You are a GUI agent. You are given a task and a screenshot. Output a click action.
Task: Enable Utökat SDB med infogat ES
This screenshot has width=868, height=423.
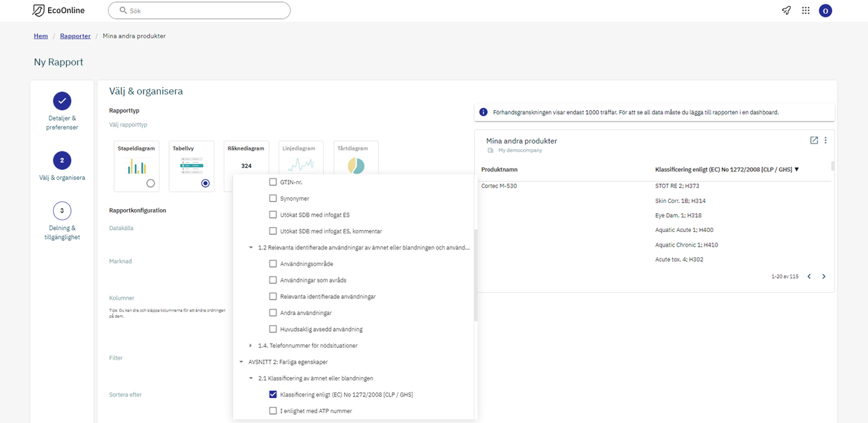(x=273, y=215)
